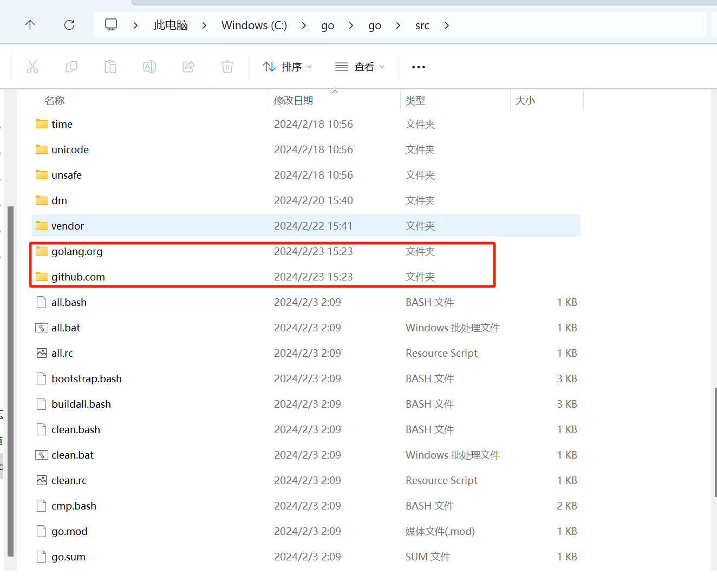Click chevron after 此电脑 in address bar
This screenshot has width=717, height=588.
click(x=204, y=25)
